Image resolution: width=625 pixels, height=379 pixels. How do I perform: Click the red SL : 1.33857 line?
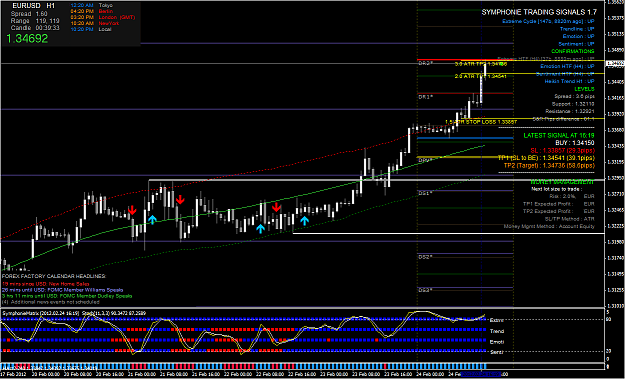tap(562, 150)
